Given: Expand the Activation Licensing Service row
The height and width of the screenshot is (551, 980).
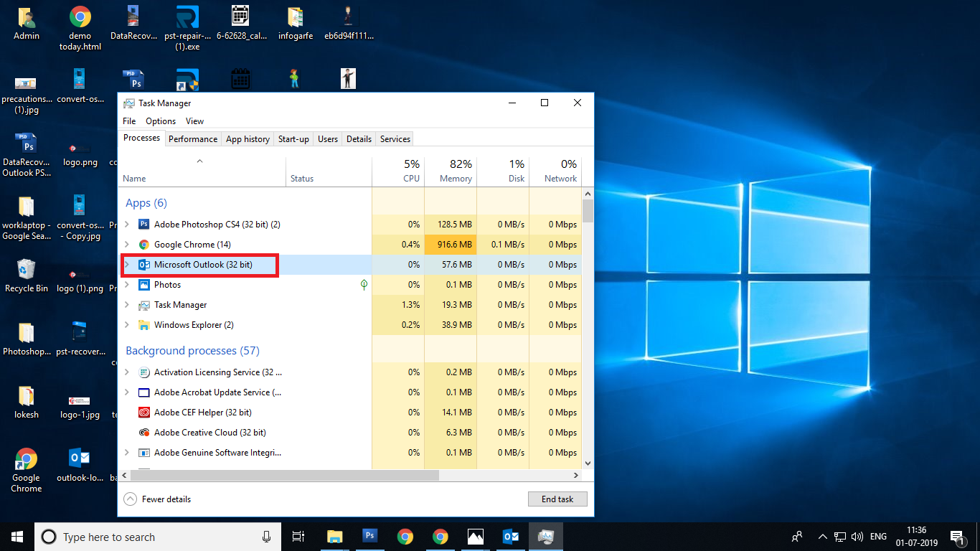Looking at the screenshot, I should coord(127,372).
